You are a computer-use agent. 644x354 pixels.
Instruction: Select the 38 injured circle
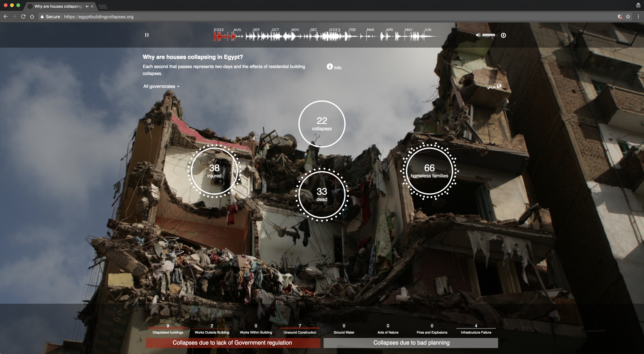pyautogui.click(x=214, y=171)
